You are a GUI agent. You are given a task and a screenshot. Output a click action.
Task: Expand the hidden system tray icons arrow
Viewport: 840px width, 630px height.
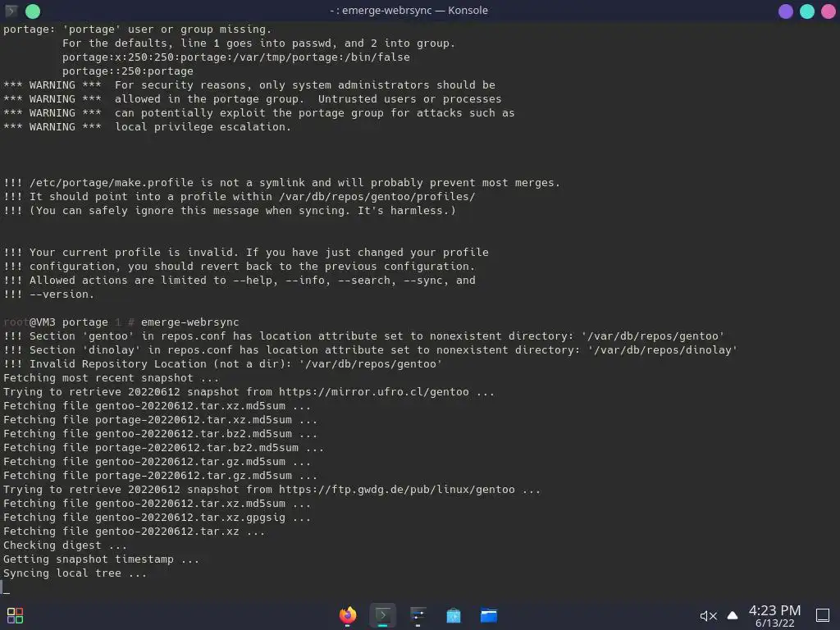point(733,615)
